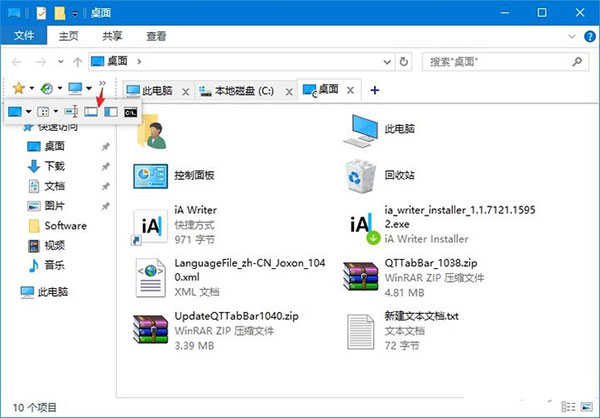
Task: Open the help question mark icon
Action: [589, 36]
